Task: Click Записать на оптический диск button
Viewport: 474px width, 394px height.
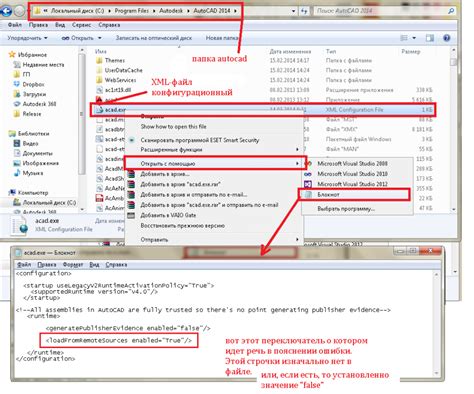Action: 154,38
